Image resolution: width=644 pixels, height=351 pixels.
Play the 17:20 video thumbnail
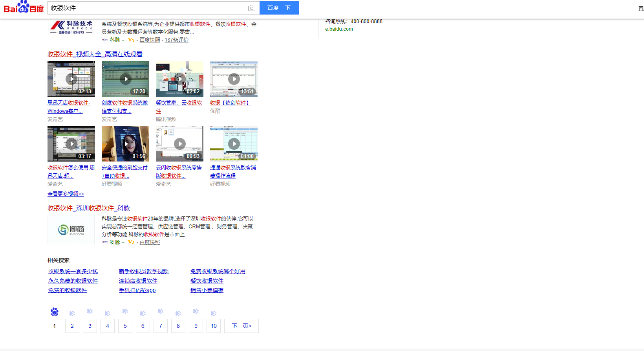125,79
